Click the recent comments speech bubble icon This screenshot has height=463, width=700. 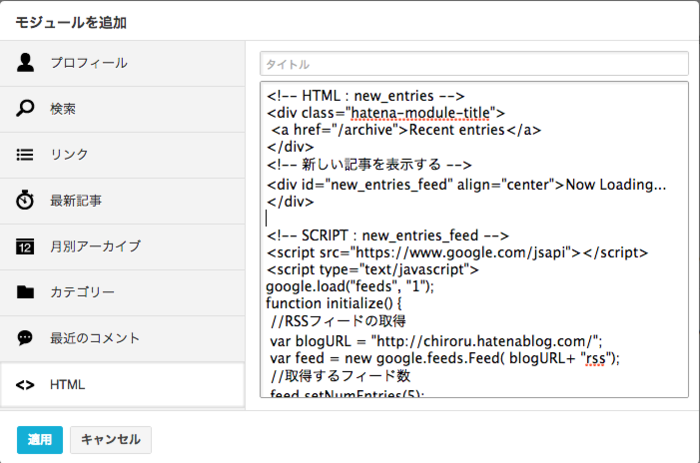click(x=26, y=338)
